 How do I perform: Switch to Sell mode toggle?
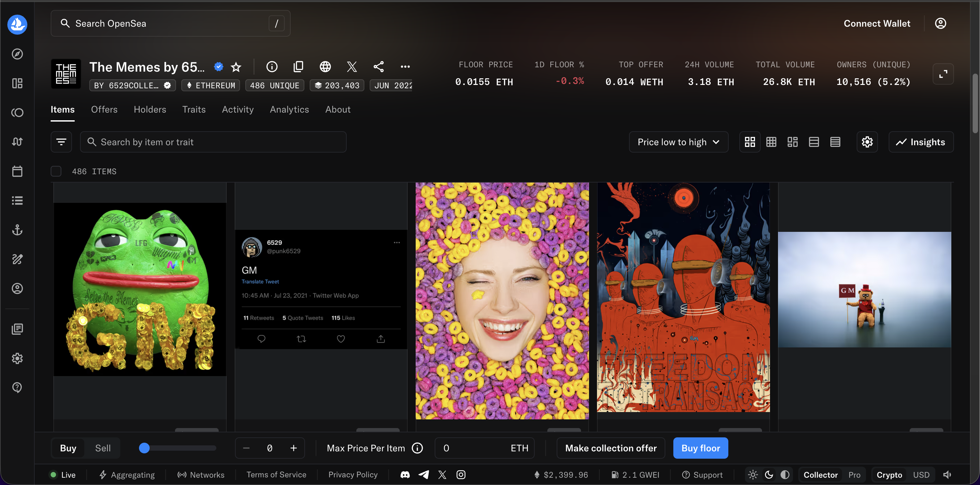(x=103, y=448)
